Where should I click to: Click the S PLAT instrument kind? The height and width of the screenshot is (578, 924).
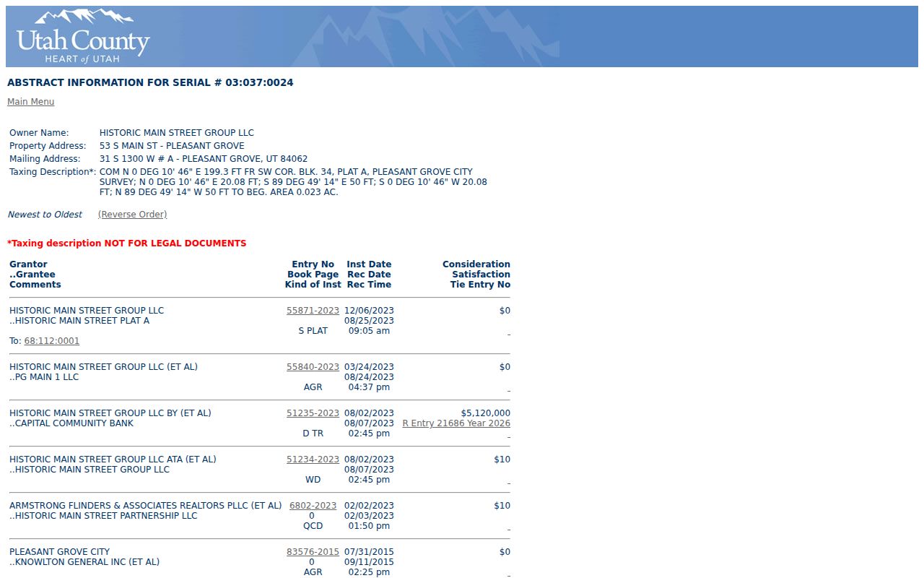point(313,331)
